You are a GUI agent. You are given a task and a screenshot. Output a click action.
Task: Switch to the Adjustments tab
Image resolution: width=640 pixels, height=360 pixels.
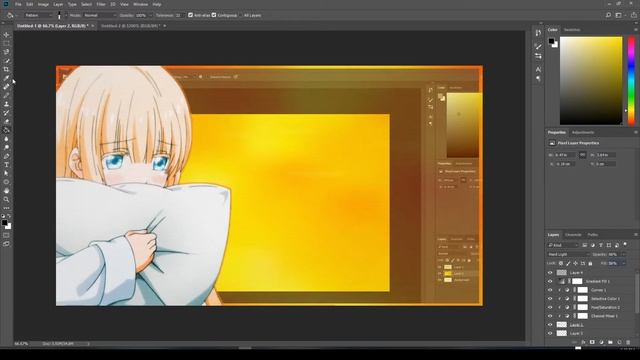(x=583, y=132)
